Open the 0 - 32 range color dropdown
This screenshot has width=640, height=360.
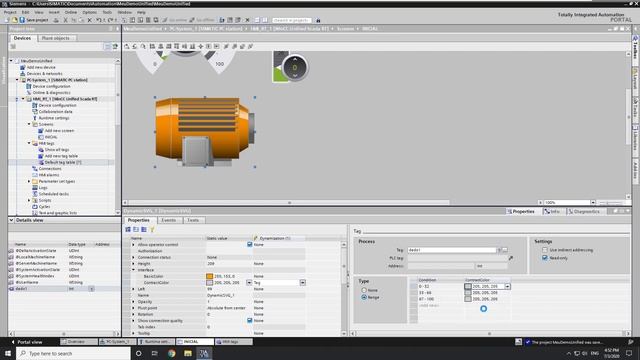coord(507,287)
